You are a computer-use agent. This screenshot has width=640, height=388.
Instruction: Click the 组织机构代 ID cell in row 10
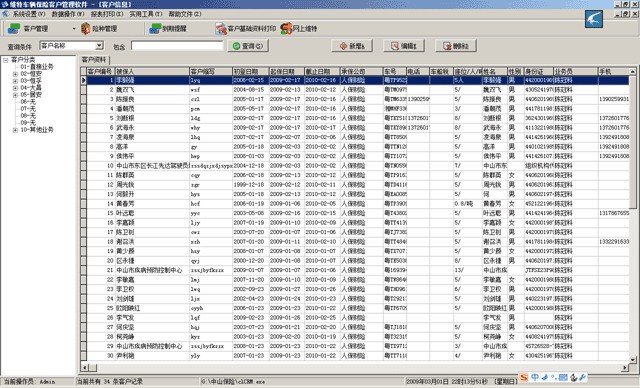tap(538, 166)
